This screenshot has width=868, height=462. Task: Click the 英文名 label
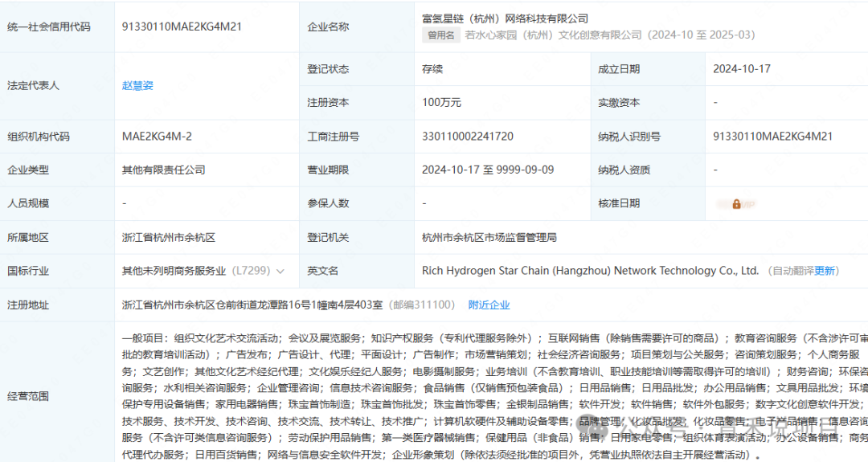point(323,271)
